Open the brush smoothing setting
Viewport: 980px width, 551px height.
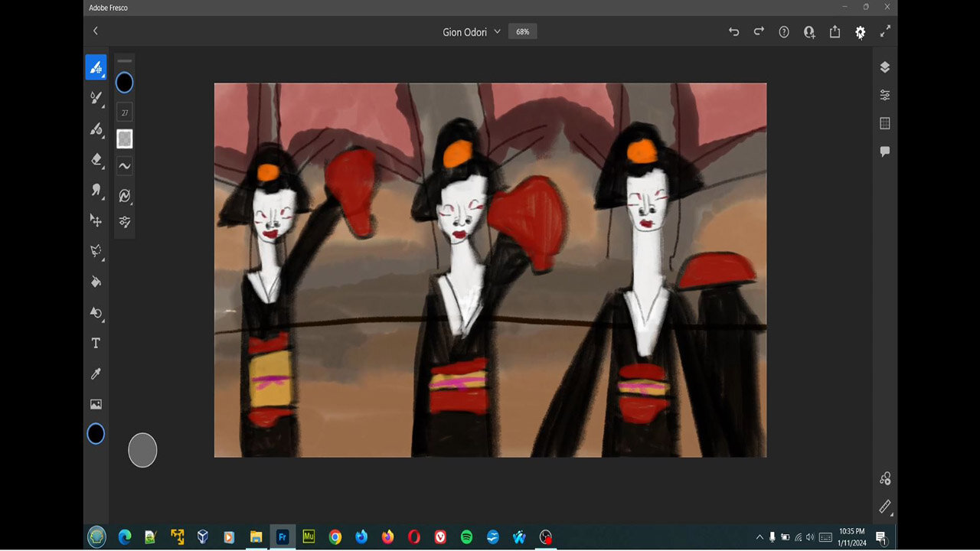pos(124,166)
